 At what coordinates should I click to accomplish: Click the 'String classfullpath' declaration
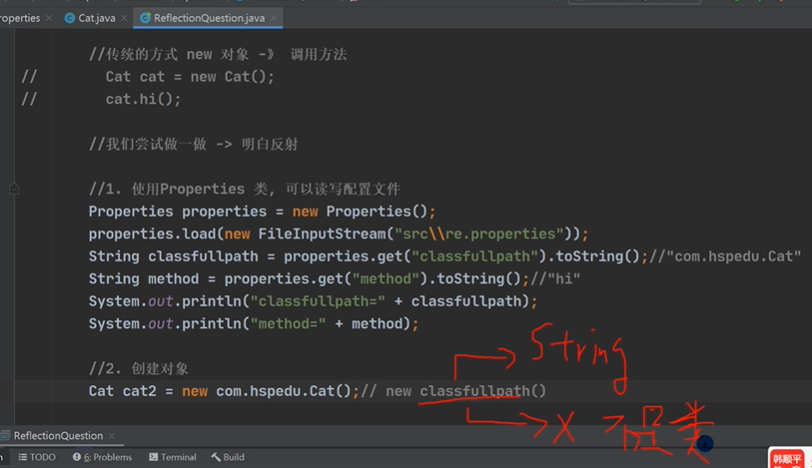click(173, 256)
